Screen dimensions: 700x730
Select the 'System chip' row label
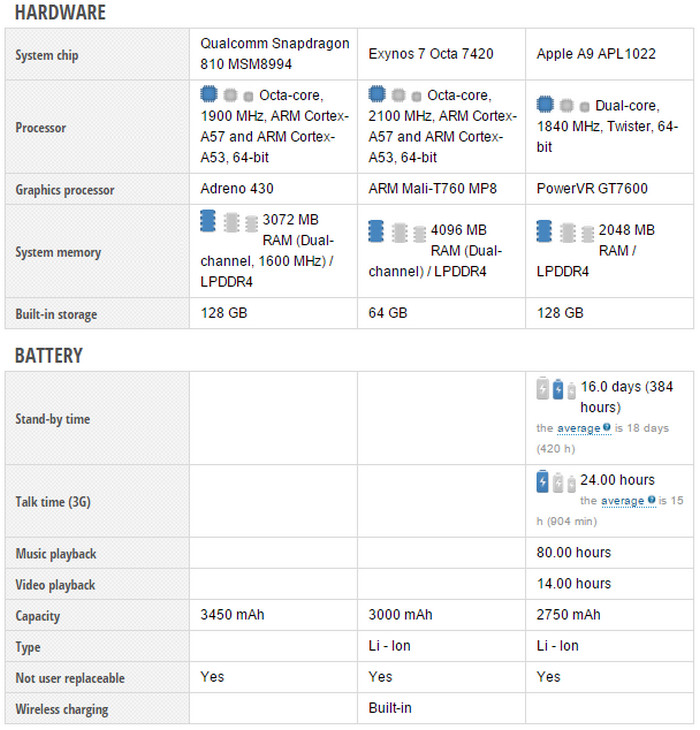tap(47, 55)
